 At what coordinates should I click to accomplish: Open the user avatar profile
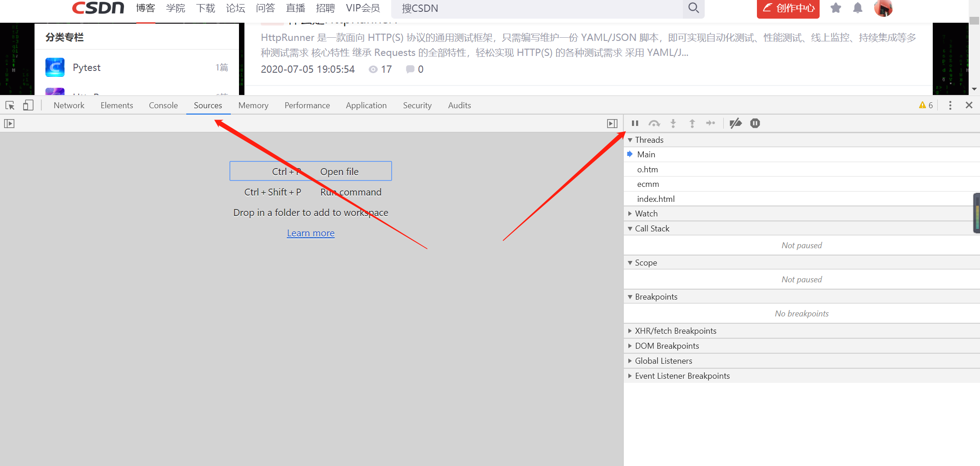883,8
